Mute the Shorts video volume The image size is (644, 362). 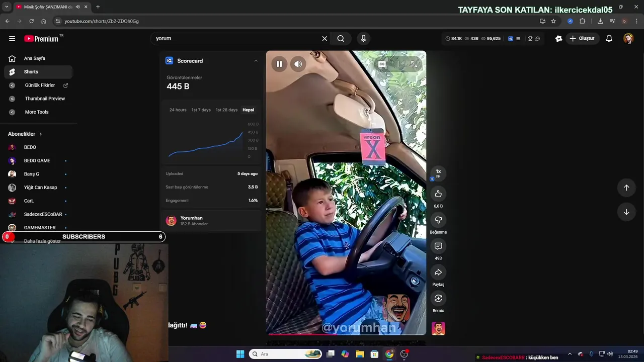tap(298, 64)
